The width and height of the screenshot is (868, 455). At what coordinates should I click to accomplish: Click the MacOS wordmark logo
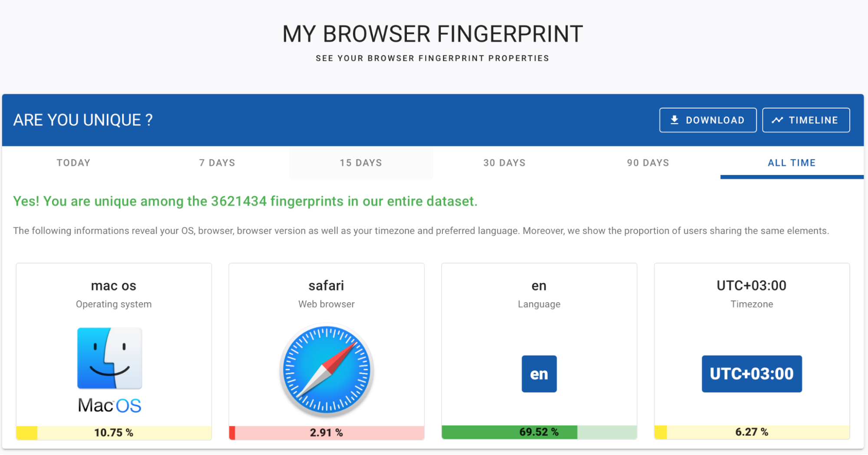click(109, 406)
